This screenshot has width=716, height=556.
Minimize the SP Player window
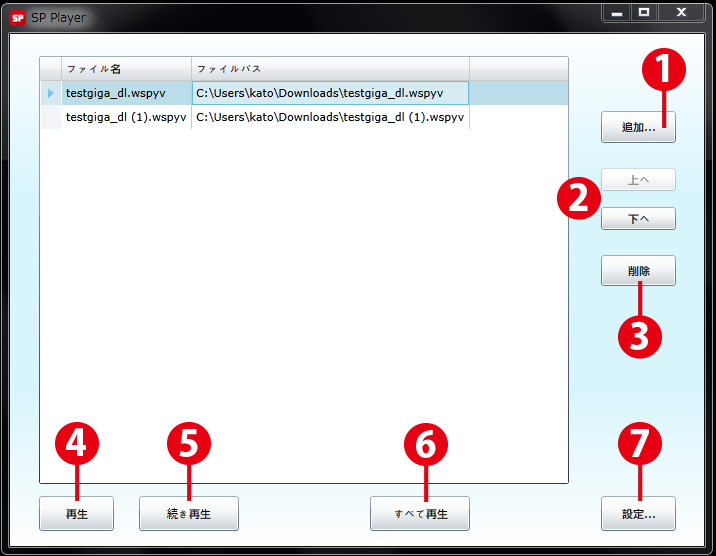click(617, 12)
